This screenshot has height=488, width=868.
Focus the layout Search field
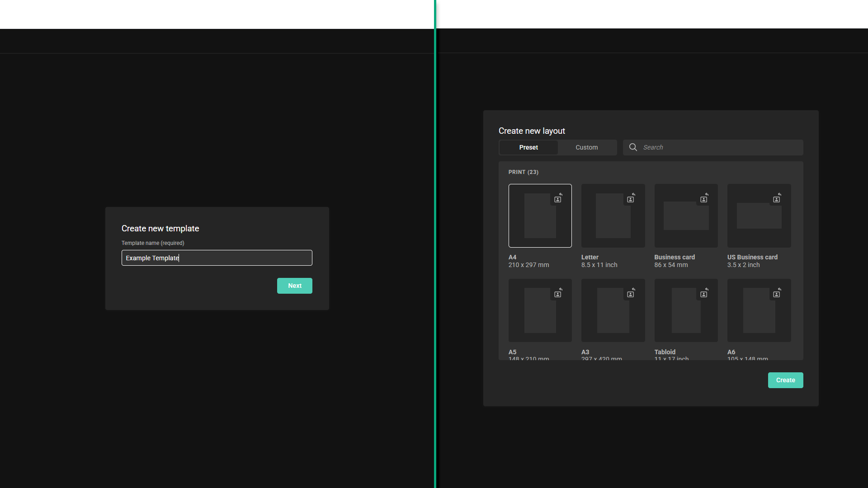[713, 147]
